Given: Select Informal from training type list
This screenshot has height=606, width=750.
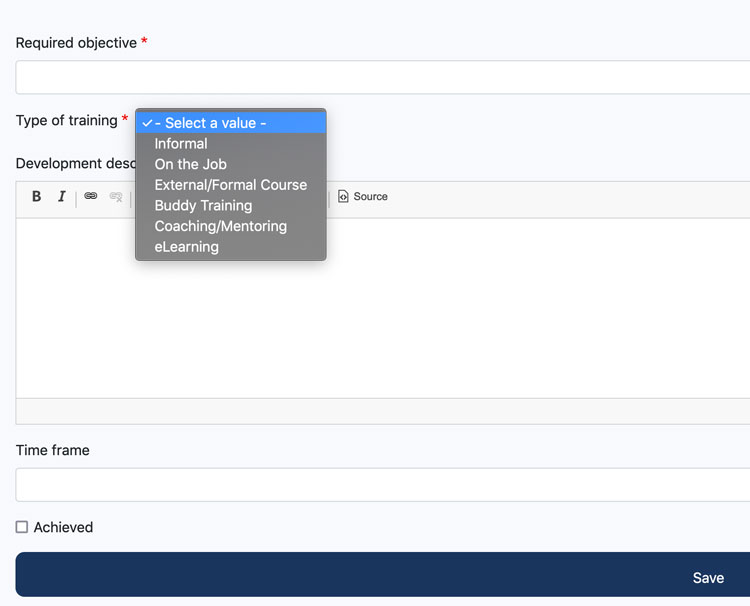Looking at the screenshot, I should (181, 144).
